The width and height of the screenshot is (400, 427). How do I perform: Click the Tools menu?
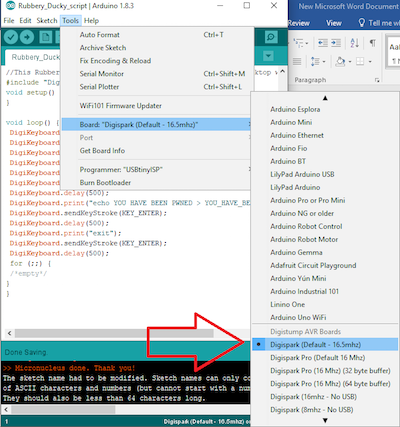coord(71,21)
